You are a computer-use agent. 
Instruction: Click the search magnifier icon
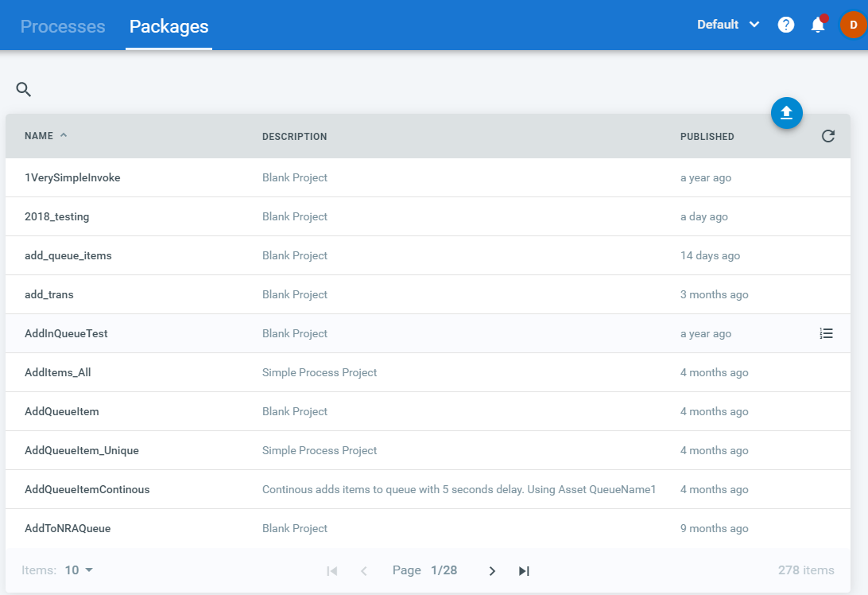coord(24,90)
